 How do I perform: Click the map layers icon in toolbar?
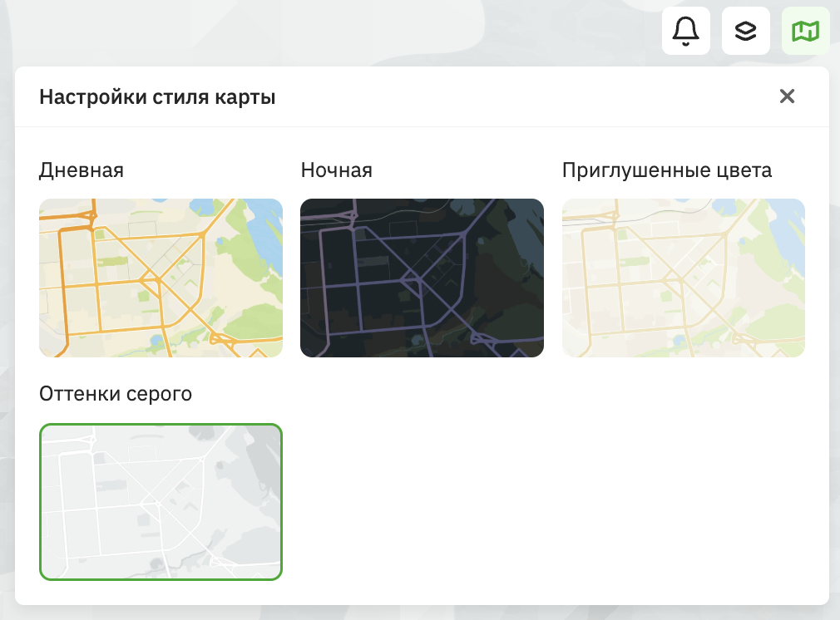(x=745, y=31)
